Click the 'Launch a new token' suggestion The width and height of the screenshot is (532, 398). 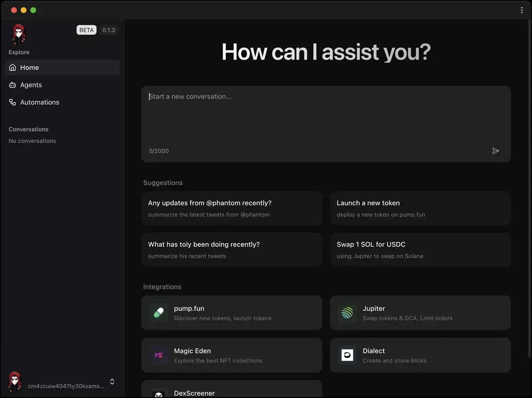click(x=420, y=208)
